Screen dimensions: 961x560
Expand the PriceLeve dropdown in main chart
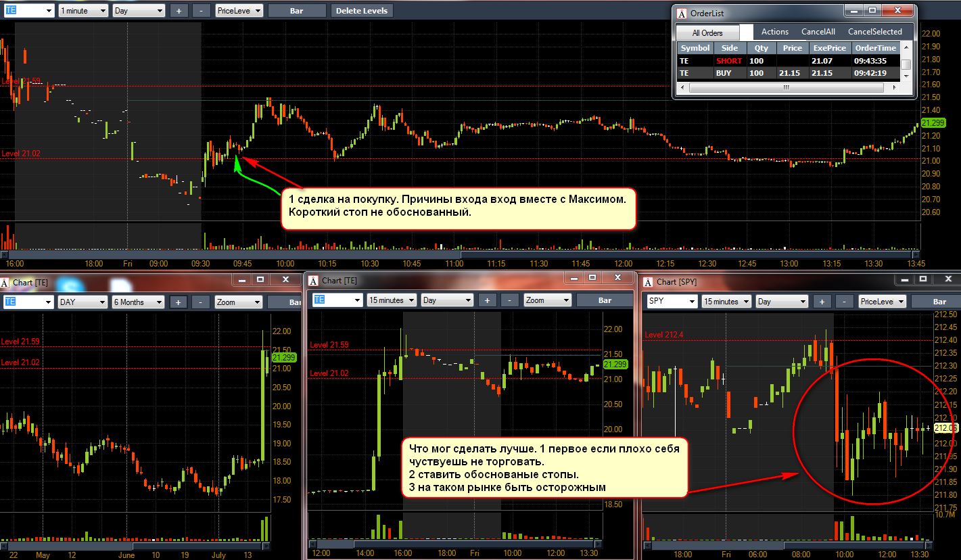click(x=239, y=11)
